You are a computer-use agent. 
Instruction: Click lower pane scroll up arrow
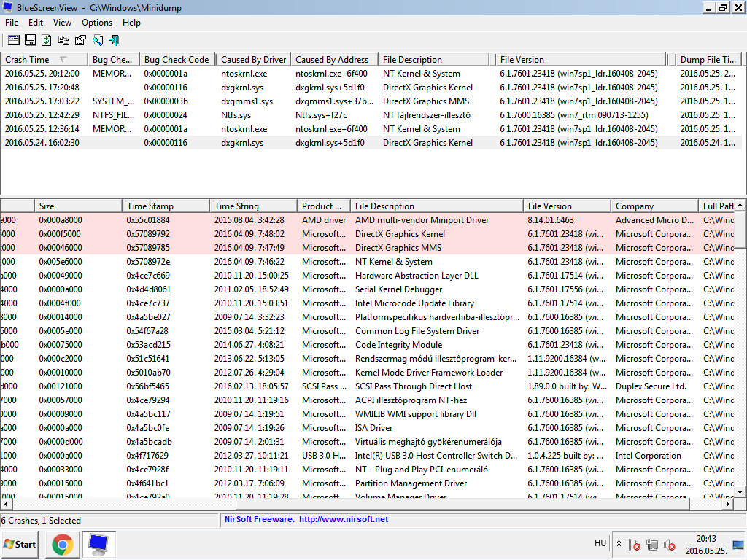pos(740,205)
